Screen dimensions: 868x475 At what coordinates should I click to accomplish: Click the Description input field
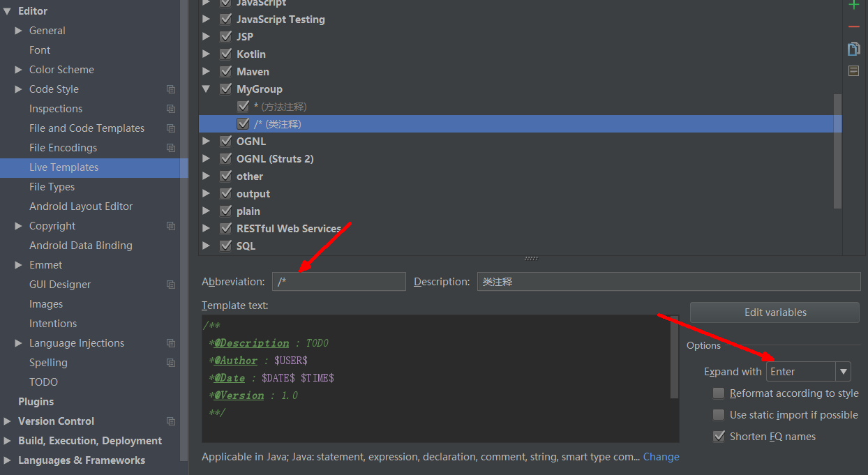coord(668,282)
